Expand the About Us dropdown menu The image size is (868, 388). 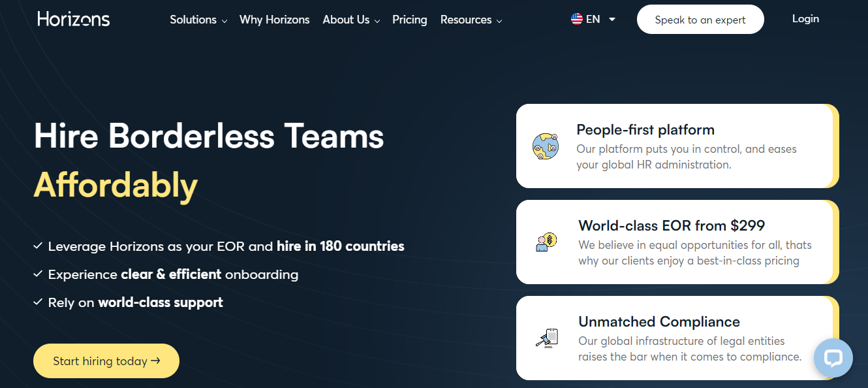click(351, 20)
